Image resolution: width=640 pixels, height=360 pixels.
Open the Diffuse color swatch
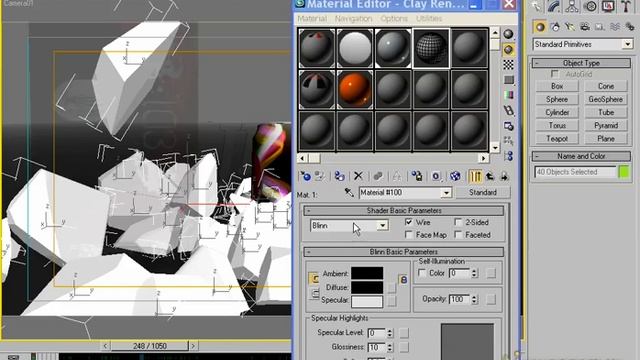[367, 287]
